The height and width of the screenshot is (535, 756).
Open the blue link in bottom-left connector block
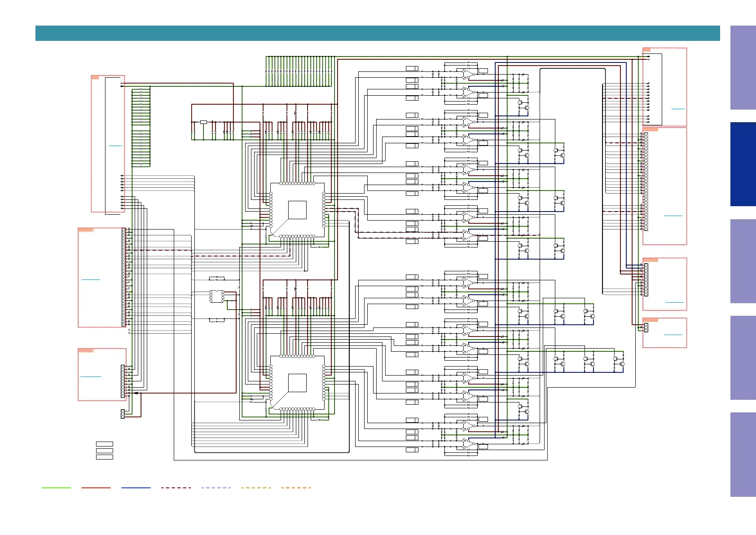point(91,376)
